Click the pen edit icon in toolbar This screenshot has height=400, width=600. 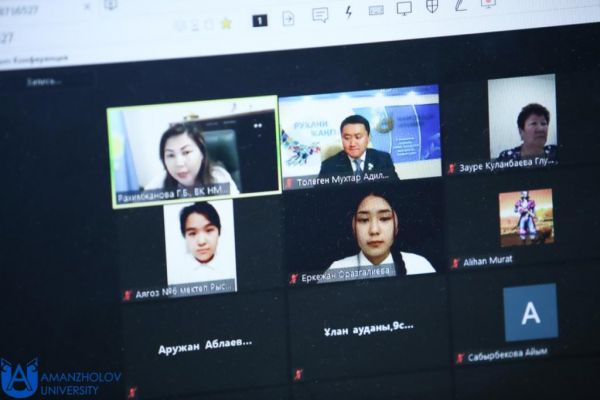pos(460,5)
